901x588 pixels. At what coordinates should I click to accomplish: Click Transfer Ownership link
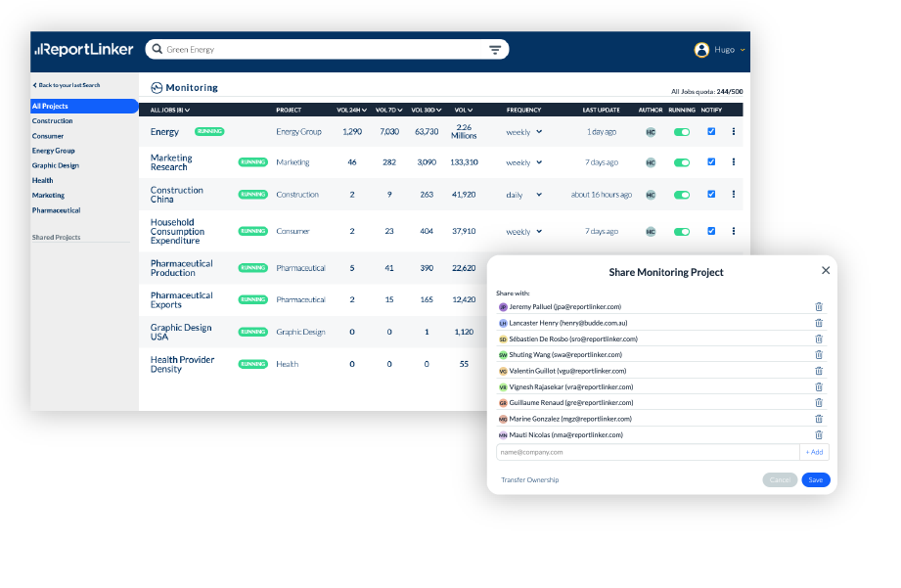point(530,480)
